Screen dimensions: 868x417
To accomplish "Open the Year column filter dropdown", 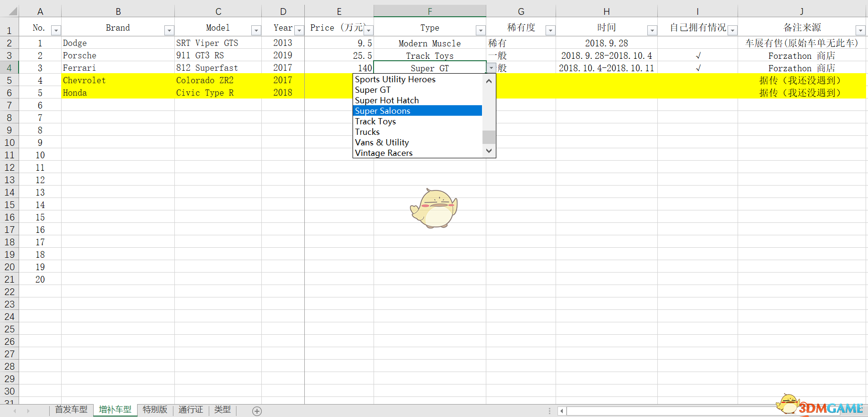I will pos(299,31).
